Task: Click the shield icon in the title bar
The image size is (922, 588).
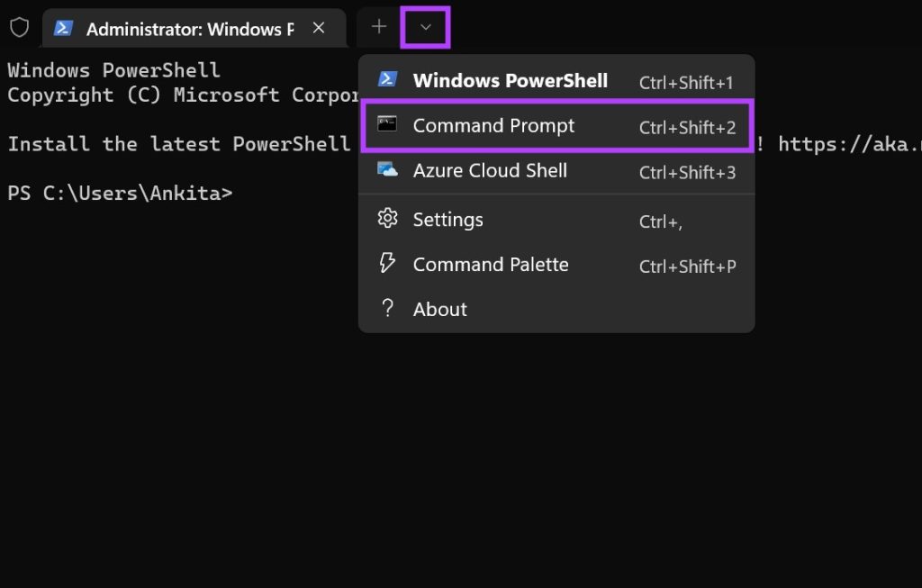Action: 20,26
